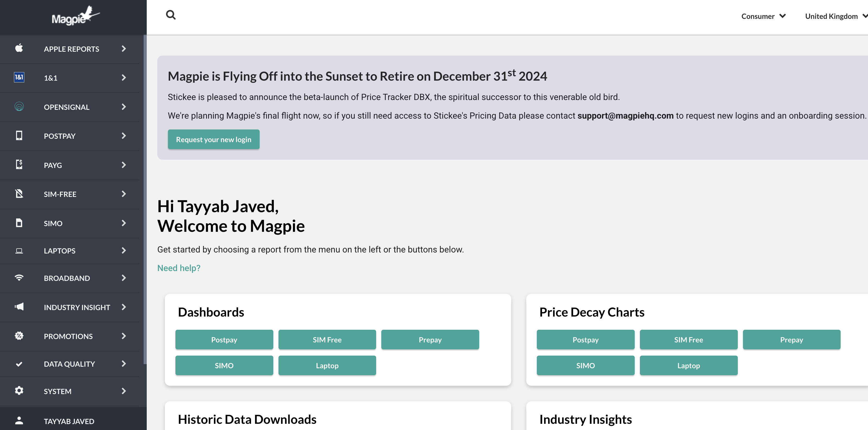868x430 pixels.
Task: Open SIM Free dashboard button
Action: pos(327,339)
